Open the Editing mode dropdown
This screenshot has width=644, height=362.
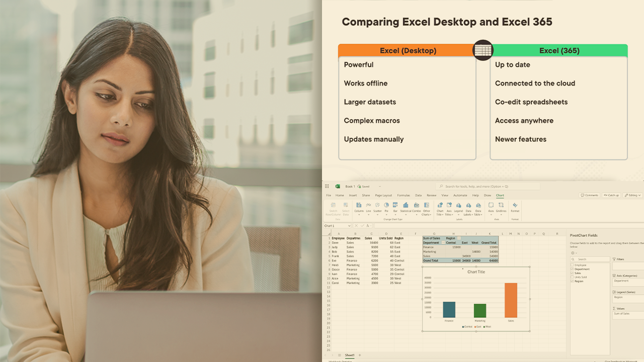pyautogui.click(x=632, y=195)
